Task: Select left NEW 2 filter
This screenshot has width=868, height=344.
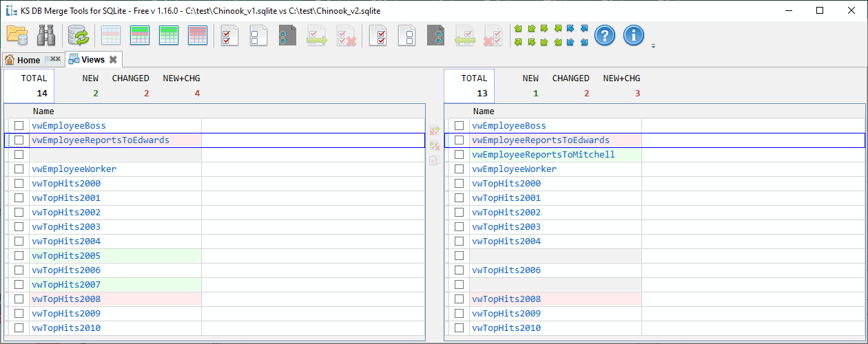Action: coord(90,86)
